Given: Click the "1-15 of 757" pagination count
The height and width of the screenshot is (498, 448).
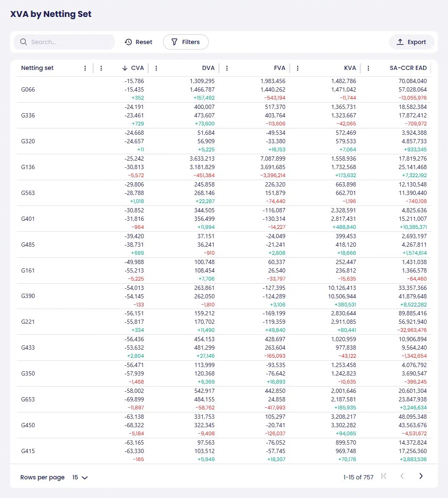Looking at the screenshot, I should point(358,477).
